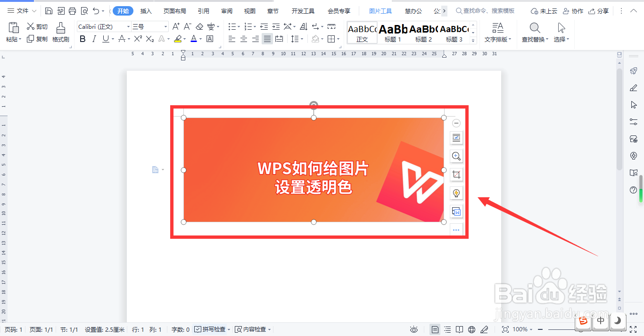Click Not uploaded to cloud (未上云) button
Viewport: 644px width, 336px height.
(544, 11)
